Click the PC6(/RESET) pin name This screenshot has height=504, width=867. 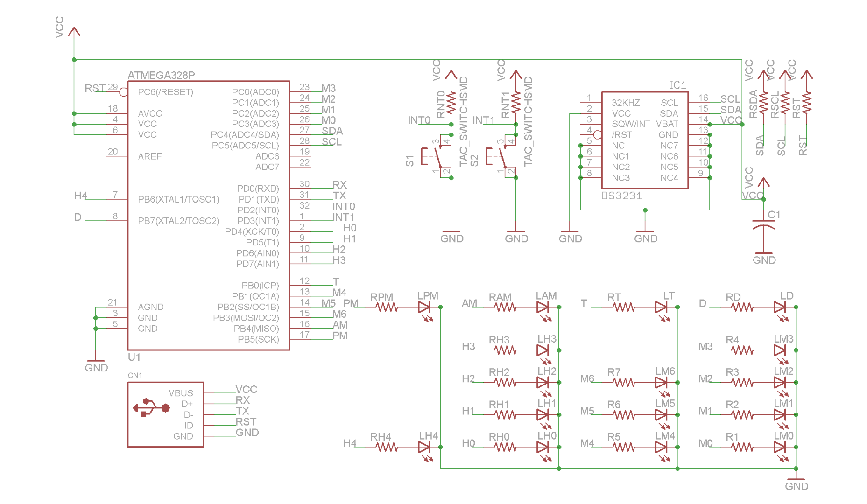click(x=166, y=92)
